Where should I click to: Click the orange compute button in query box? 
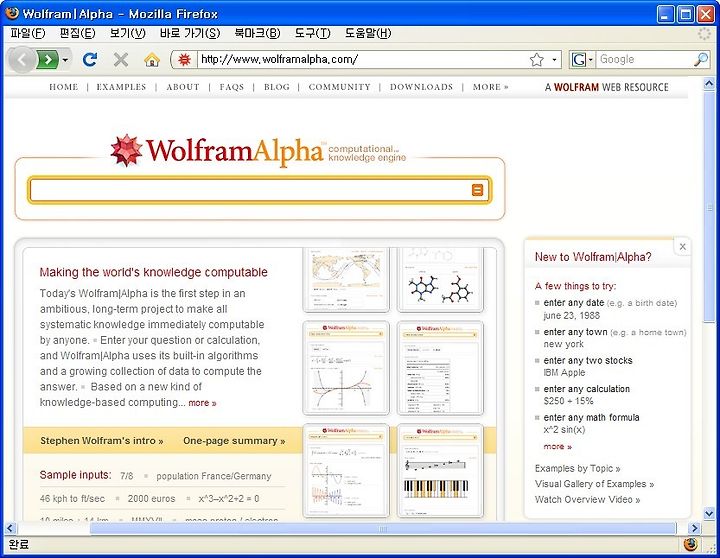tap(478, 190)
